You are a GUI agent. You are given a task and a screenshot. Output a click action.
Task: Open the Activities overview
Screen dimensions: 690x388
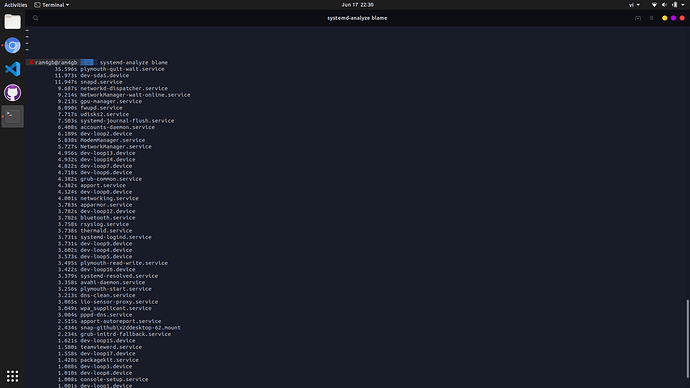tap(15, 5)
